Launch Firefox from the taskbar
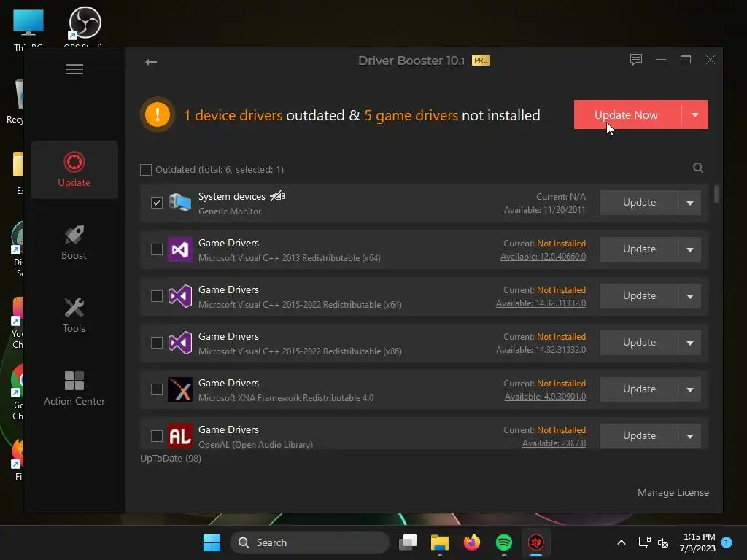Viewport: 747px width, 560px height. 472,542
